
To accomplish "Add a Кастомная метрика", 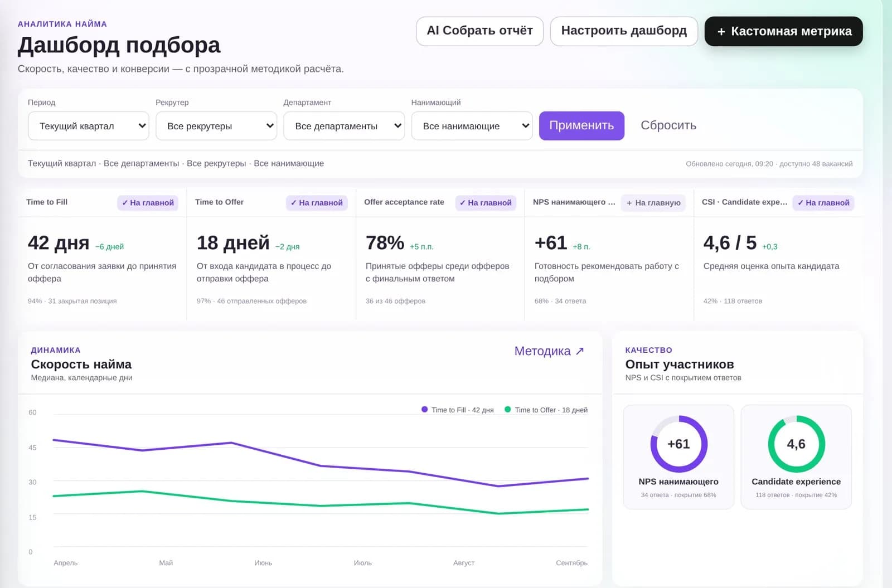I will click(783, 31).
